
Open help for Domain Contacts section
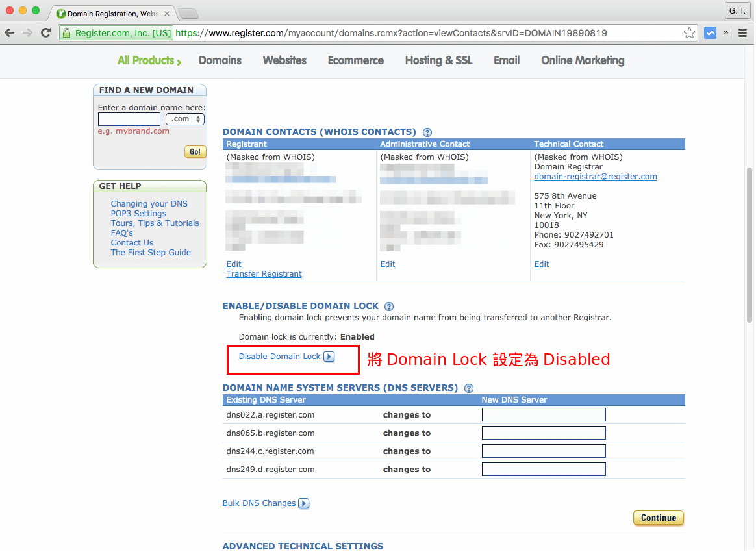pos(427,132)
